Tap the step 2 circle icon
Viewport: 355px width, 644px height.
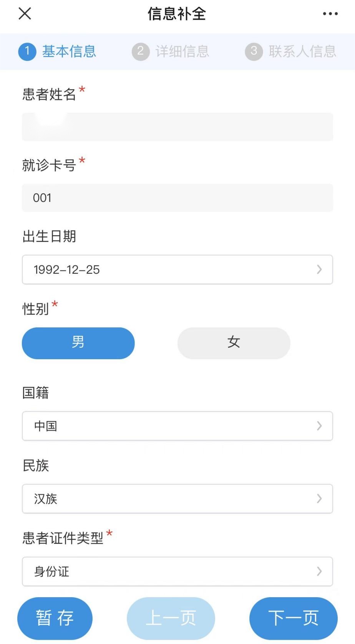[x=141, y=51]
